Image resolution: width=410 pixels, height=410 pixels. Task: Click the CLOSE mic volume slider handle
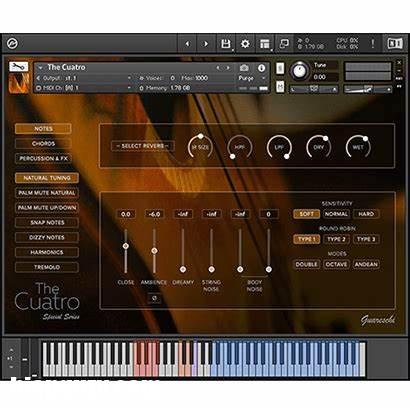[126, 246]
